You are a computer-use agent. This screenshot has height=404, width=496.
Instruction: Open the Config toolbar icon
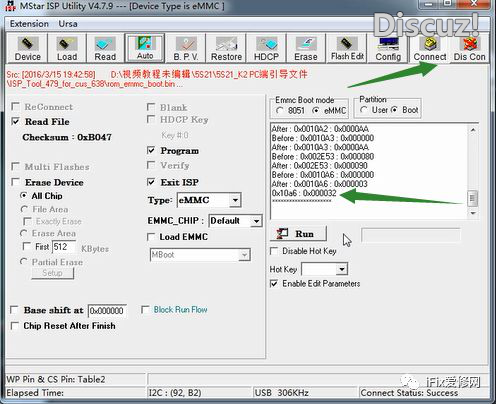click(x=388, y=48)
